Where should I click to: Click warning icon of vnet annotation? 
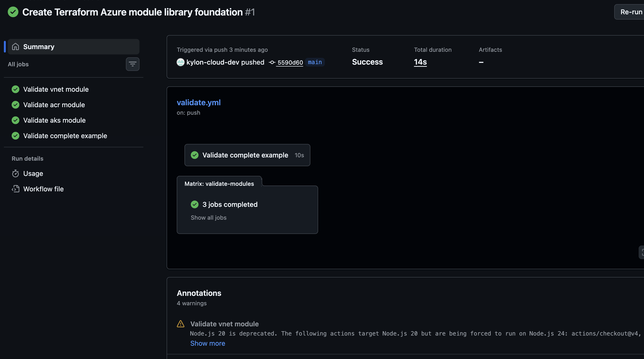(181, 324)
